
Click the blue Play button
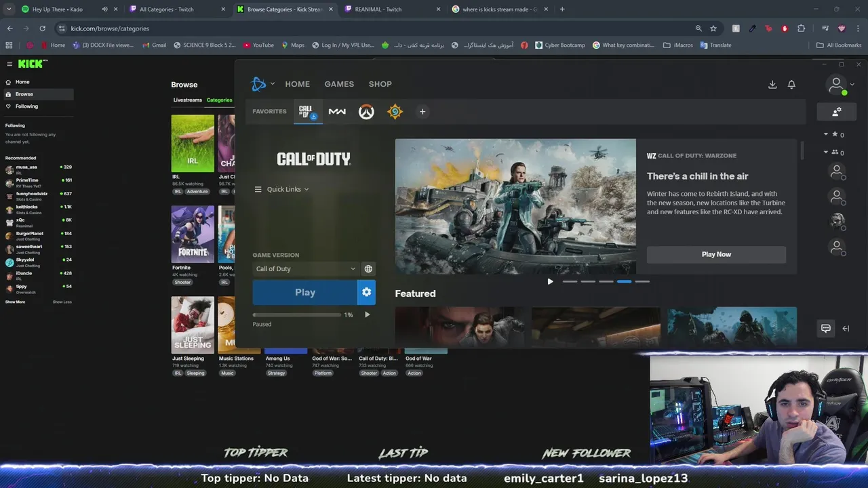305,292
